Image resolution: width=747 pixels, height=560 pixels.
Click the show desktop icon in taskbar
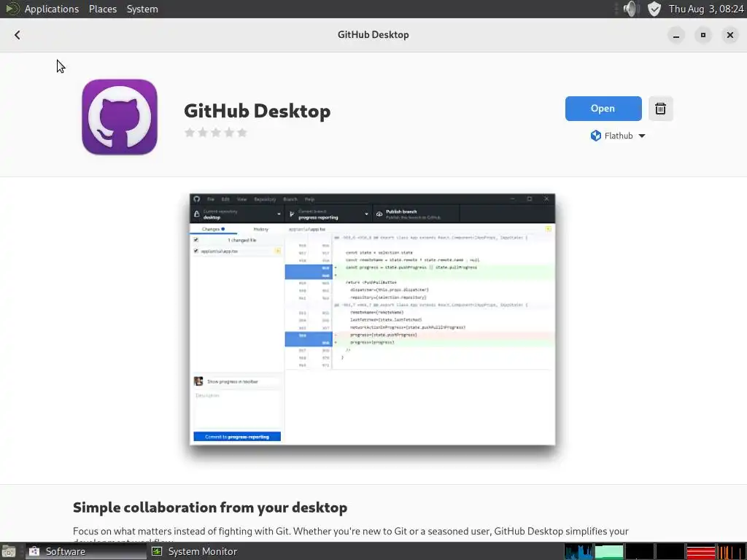pos(9,551)
